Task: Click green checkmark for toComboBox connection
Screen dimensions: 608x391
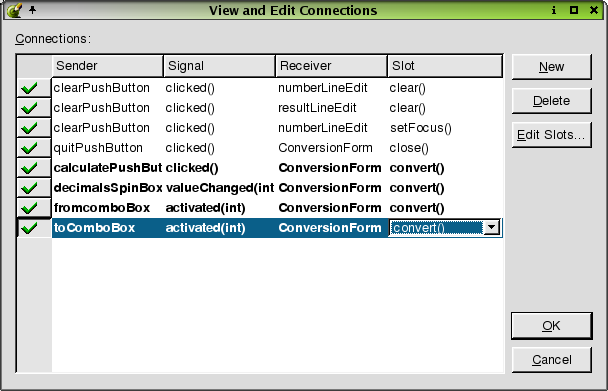Action: (x=30, y=228)
